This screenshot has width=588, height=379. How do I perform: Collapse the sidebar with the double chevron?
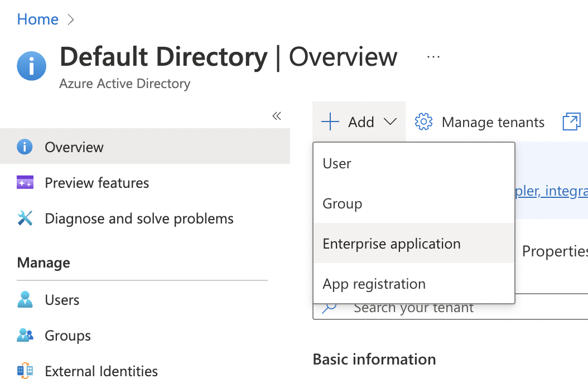[x=276, y=116]
